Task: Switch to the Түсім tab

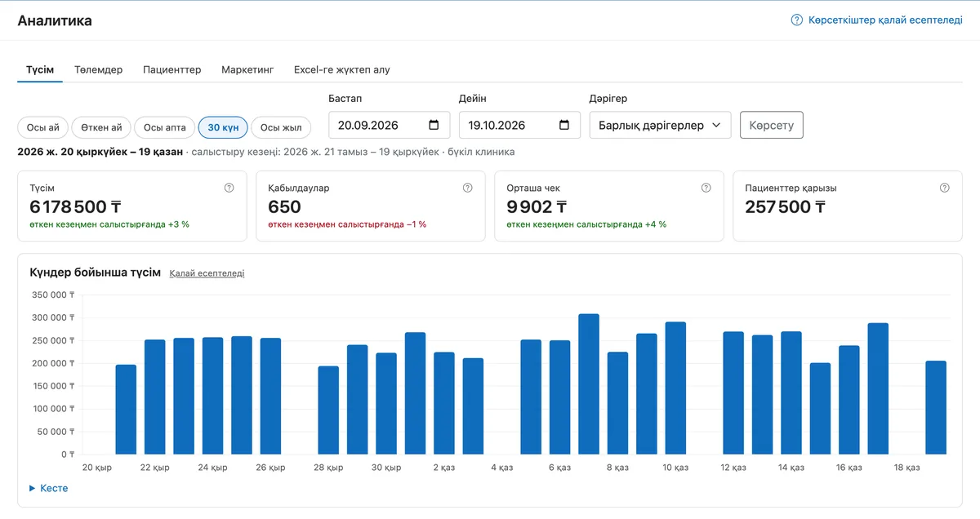Action: tap(40, 69)
